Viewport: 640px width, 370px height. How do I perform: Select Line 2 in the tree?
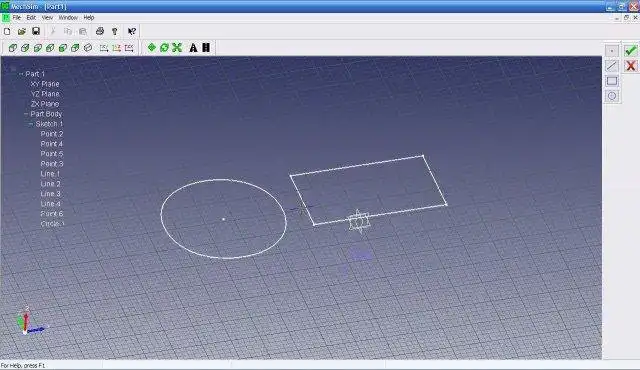pyautogui.click(x=51, y=184)
